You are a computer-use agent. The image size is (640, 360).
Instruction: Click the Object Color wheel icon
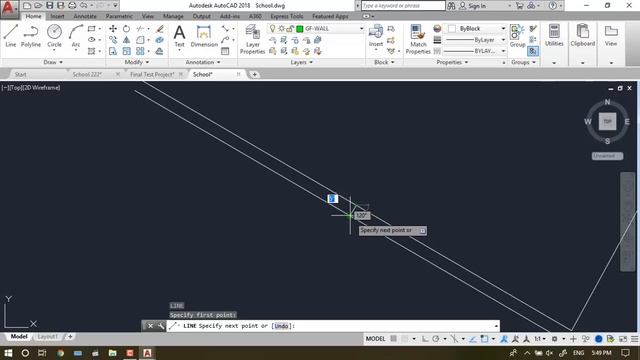pyautogui.click(x=437, y=29)
